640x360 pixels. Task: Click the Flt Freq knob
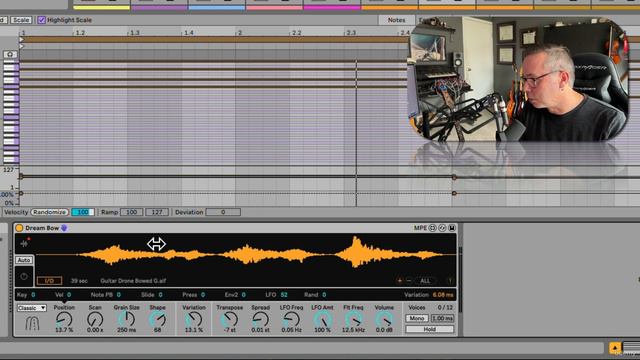pos(353,319)
